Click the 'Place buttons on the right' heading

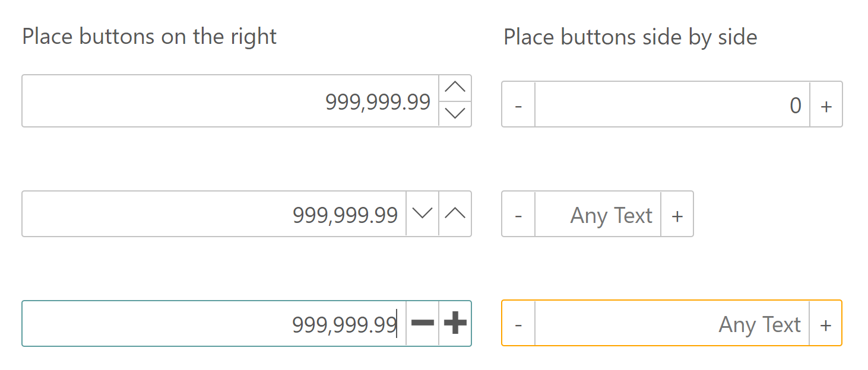point(149,36)
